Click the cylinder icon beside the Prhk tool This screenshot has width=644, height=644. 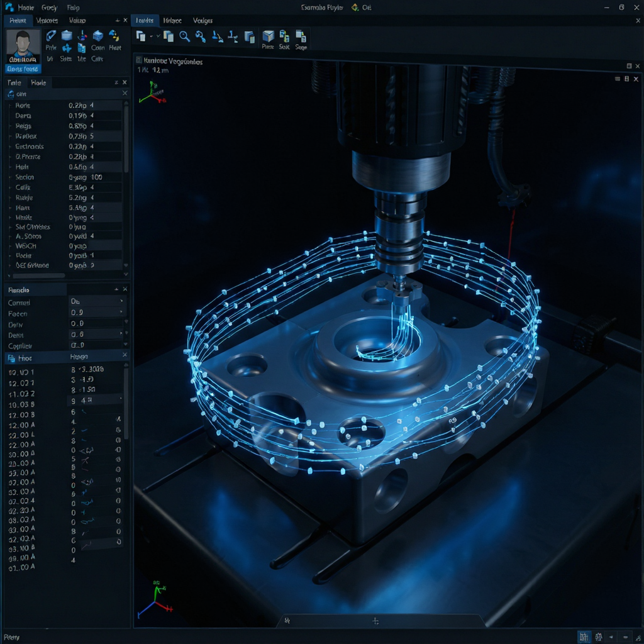click(x=67, y=36)
